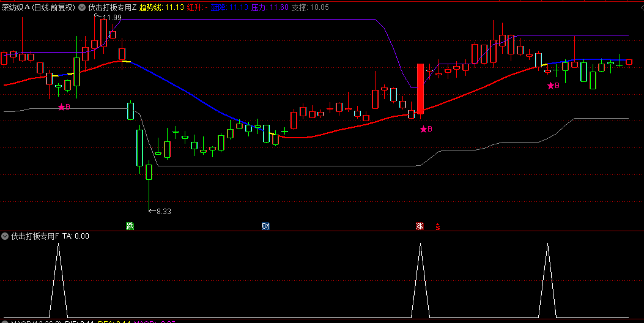Click the indicator name 伏击打板专用Z
The width and height of the screenshot is (644, 323).
click(x=113, y=7)
